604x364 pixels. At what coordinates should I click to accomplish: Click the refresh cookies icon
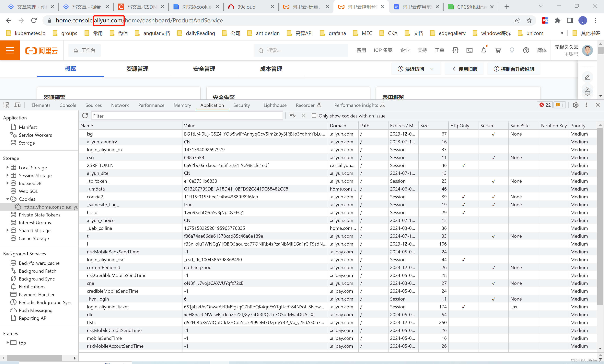(85, 116)
